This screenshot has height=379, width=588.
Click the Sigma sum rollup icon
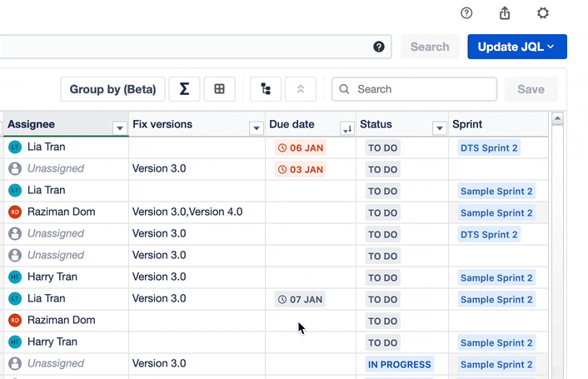[184, 89]
